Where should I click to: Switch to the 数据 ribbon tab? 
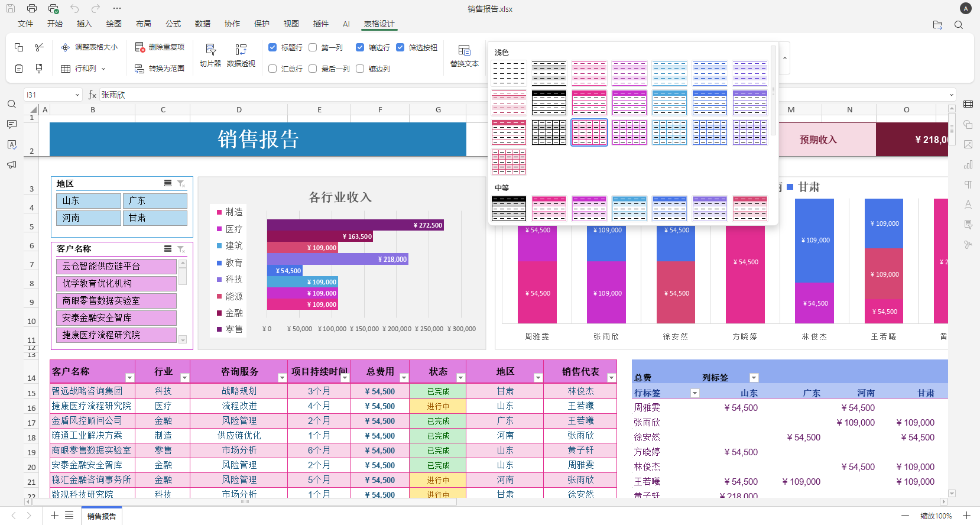(203, 24)
